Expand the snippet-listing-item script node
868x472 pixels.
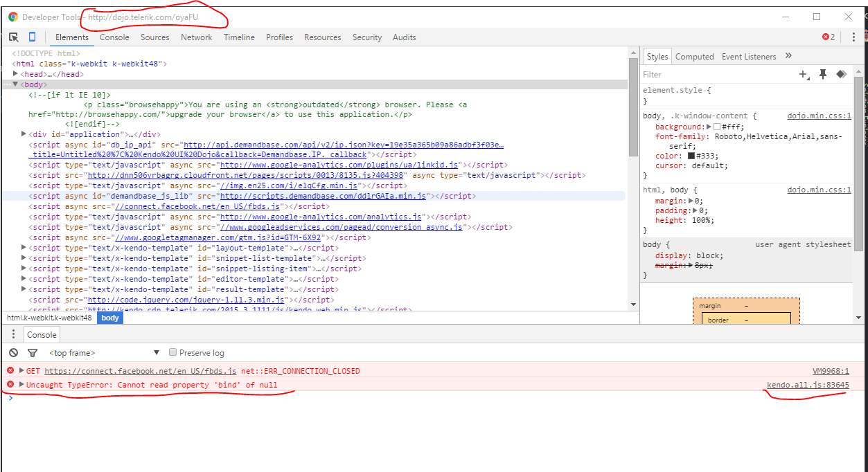[24, 268]
